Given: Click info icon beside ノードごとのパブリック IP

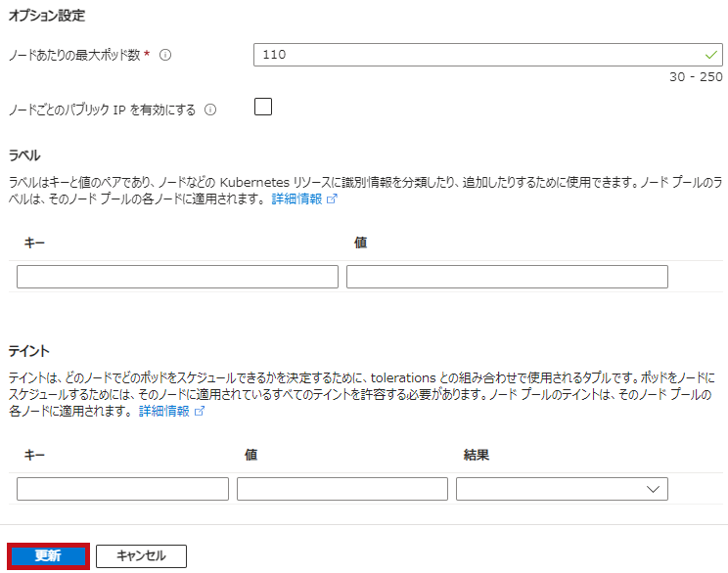Looking at the screenshot, I should click(x=210, y=110).
